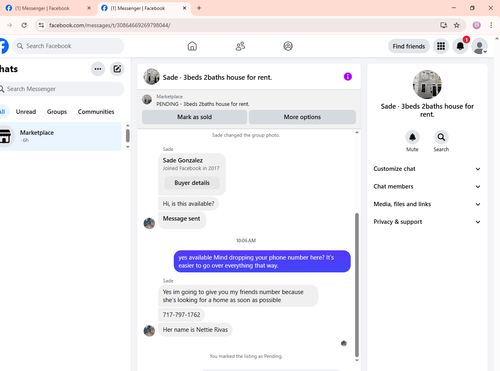Search in conversation with magnifier icon
The height and width of the screenshot is (371, 500).
point(441,137)
